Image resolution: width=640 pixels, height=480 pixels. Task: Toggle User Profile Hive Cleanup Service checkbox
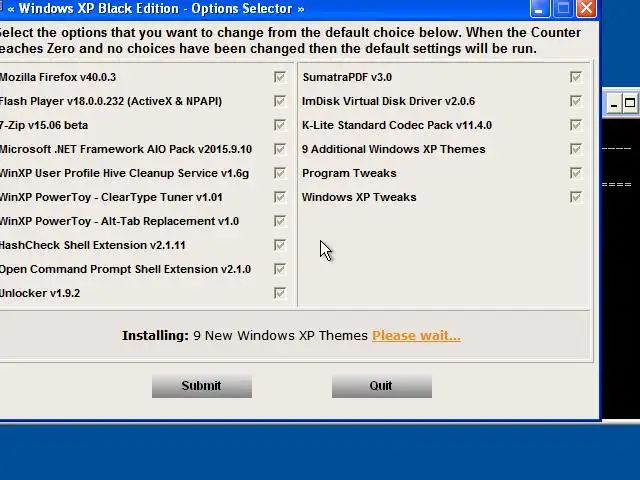[280, 173]
